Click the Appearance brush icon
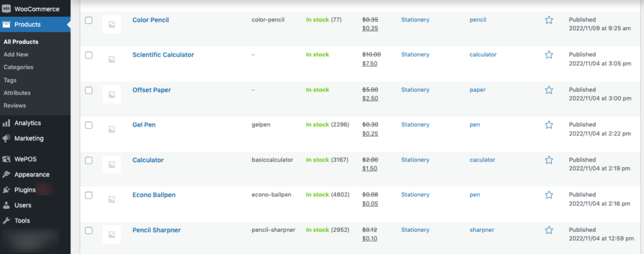The height and width of the screenshot is (254, 644). (x=6, y=174)
